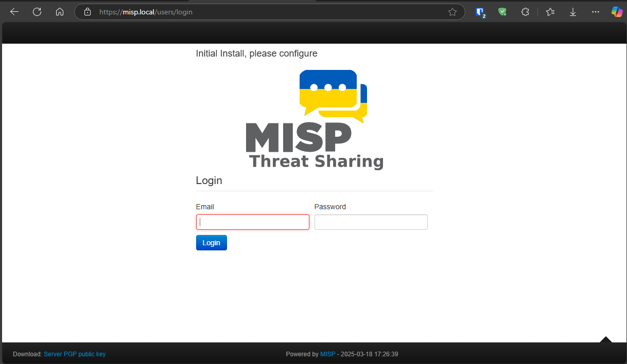This screenshot has height=364, width=627.
Task: Focus the Password input field
Action: (x=371, y=222)
